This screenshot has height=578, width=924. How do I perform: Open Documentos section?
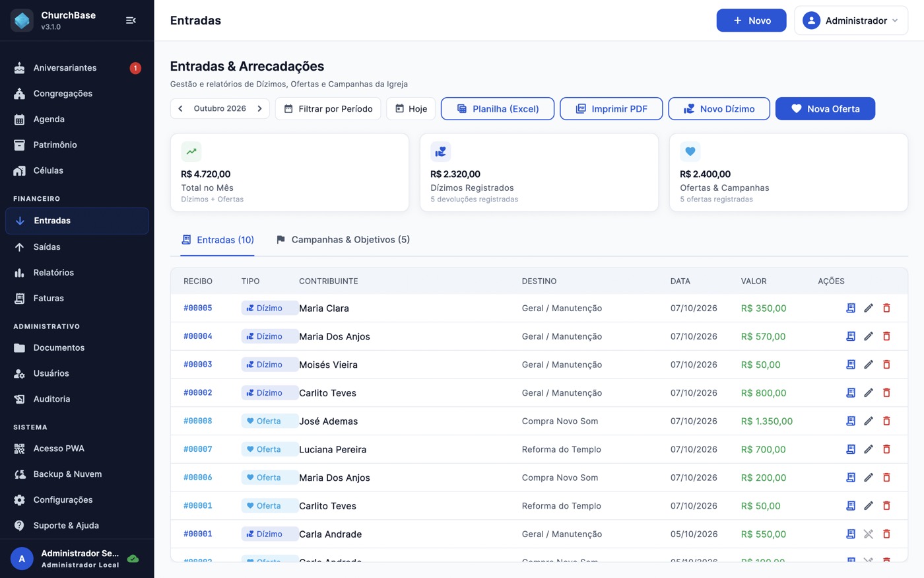point(77,347)
